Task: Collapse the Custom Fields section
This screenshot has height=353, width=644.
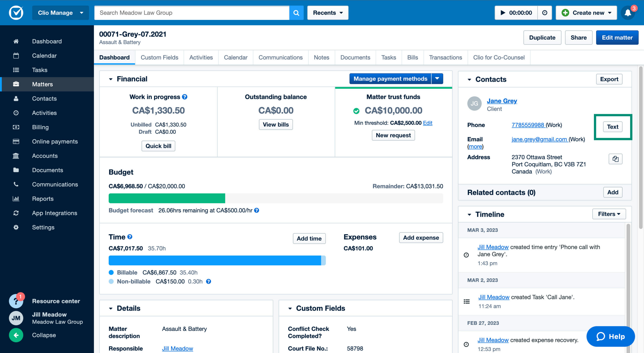Action: pyautogui.click(x=290, y=308)
